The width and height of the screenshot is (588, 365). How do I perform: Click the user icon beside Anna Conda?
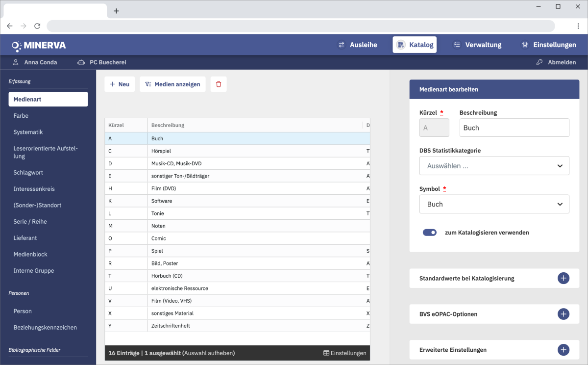(x=16, y=62)
